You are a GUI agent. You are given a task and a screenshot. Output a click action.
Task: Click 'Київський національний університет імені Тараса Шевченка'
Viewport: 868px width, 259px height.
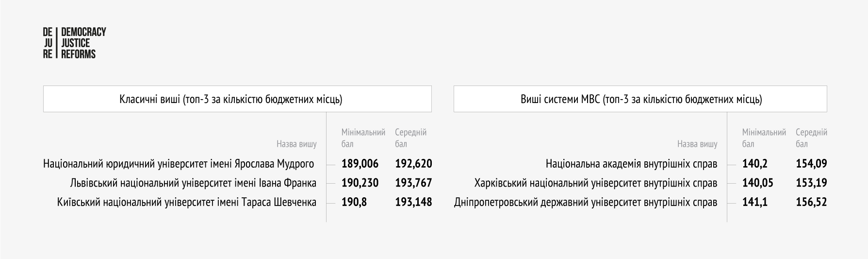pos(187,202)
